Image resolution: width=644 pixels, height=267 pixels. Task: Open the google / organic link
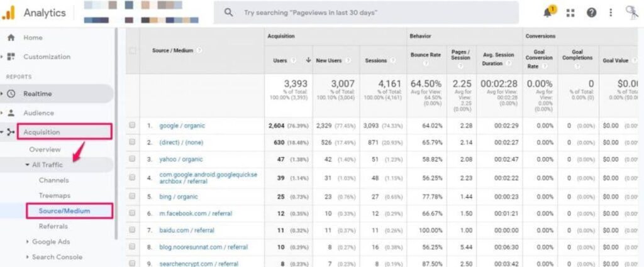coord(182,126)
